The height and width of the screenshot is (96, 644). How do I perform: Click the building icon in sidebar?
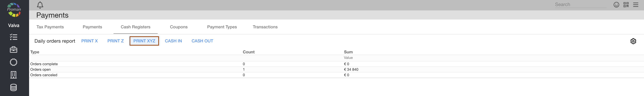13,75
